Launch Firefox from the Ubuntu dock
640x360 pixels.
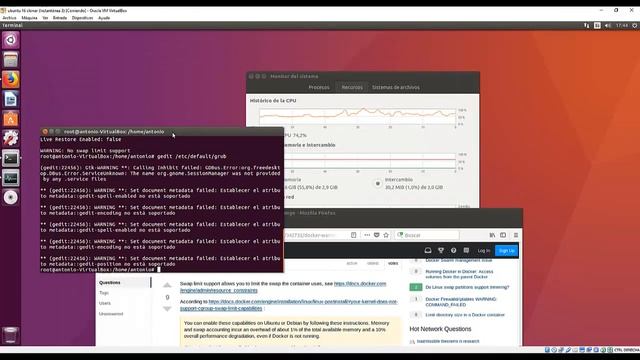coord(11,80)
